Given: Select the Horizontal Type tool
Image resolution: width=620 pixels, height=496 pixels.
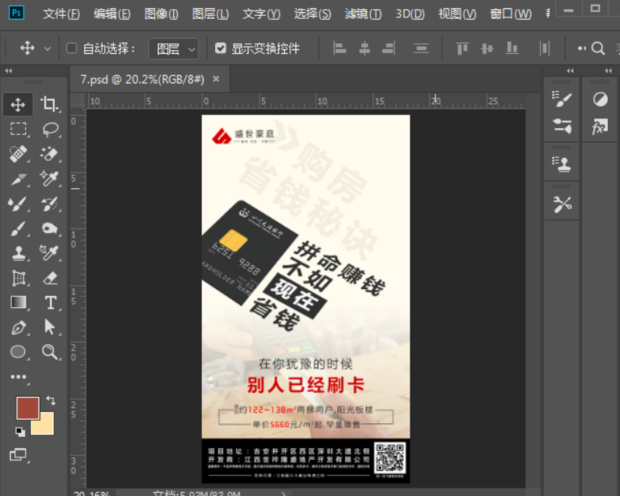Looking at the screenshot, I should 50,303.
